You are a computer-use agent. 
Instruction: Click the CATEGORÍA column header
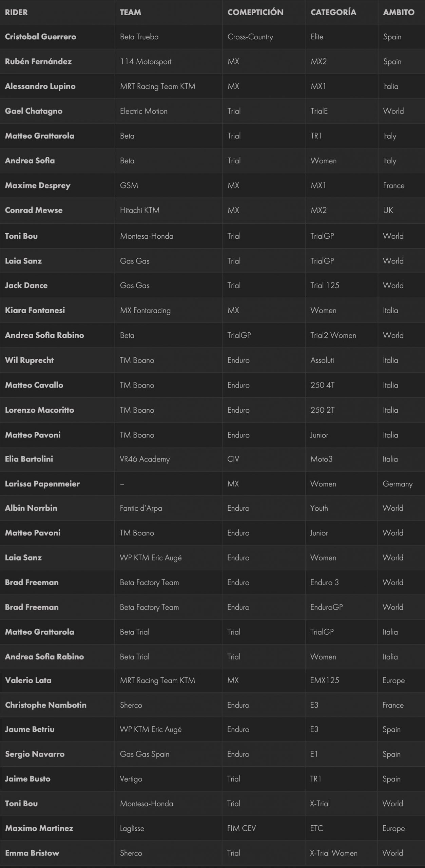coord(333,12)
